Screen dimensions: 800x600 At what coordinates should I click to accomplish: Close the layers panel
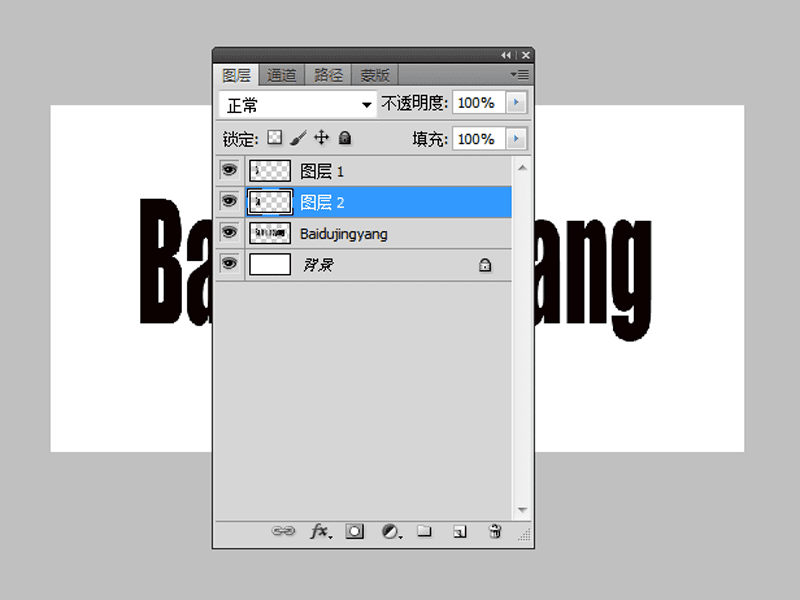[526, 55]
